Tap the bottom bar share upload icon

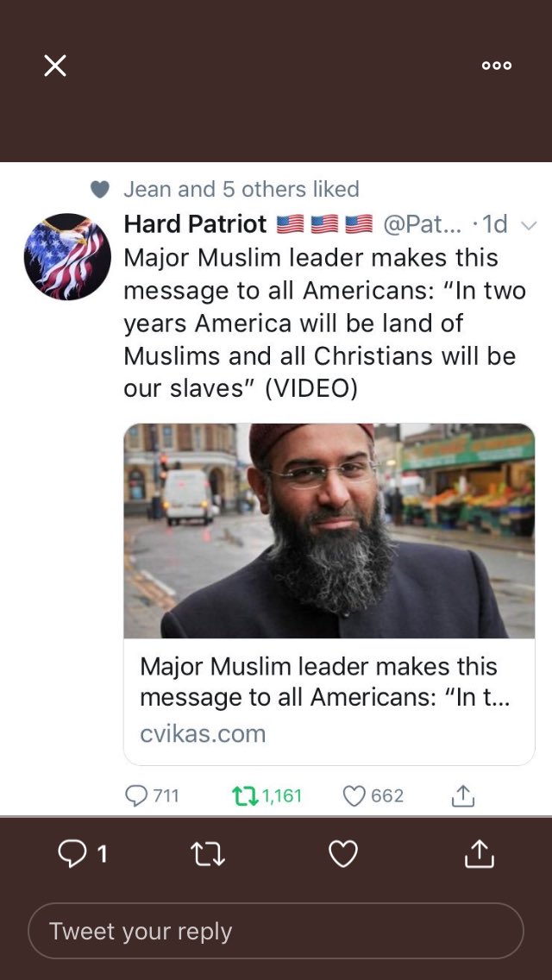pos(480,854)
